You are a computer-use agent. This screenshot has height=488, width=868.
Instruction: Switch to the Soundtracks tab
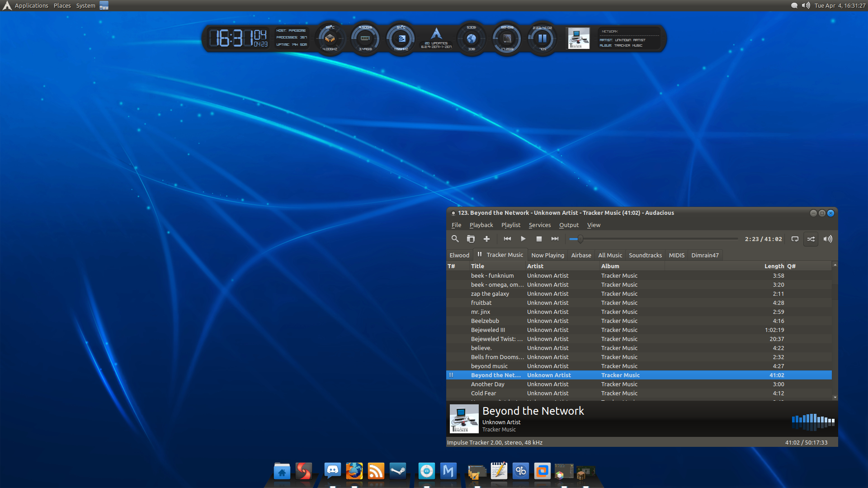[x=645, y=255]
